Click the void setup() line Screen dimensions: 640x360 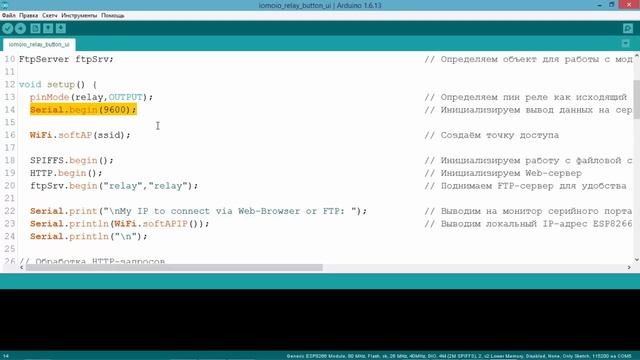coord(58,84)
